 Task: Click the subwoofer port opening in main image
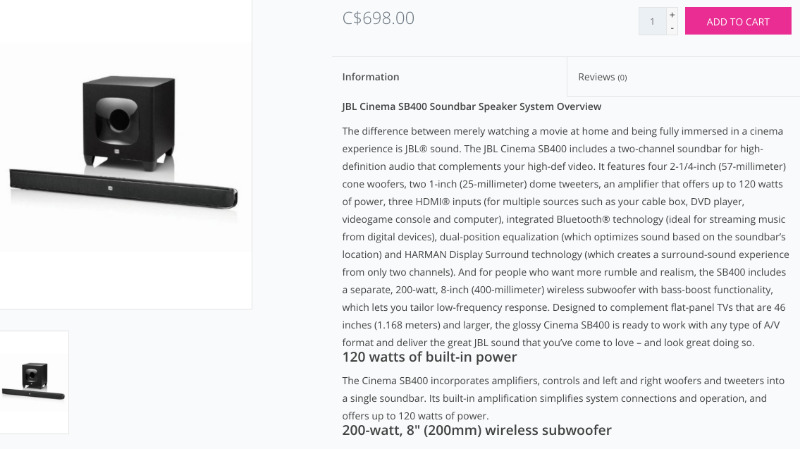pyautogui.click(x=119, y=118)
